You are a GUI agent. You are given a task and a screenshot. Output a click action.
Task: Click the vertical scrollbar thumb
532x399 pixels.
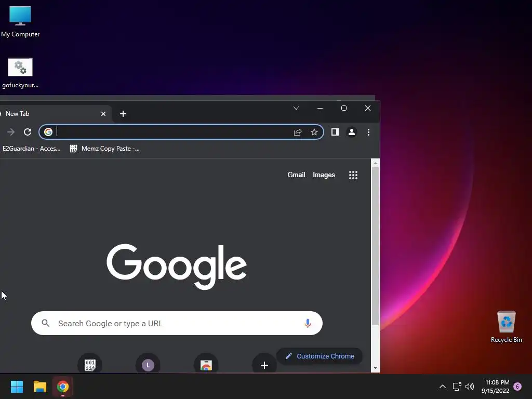pos(375,246)
